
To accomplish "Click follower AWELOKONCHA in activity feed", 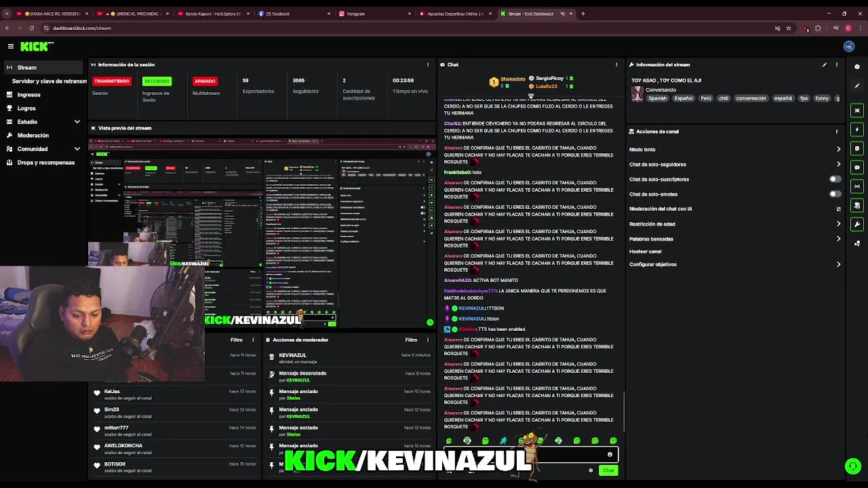I will (x=123, y=446).
